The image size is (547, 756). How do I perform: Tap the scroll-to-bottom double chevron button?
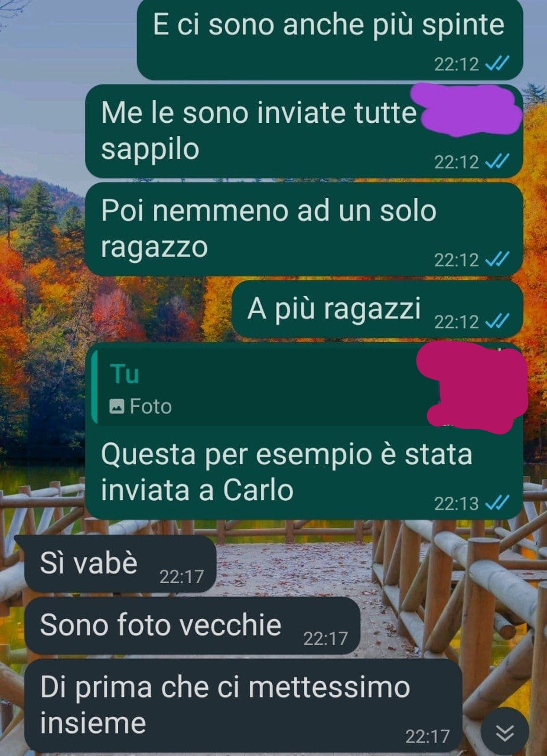coord(504,733)
